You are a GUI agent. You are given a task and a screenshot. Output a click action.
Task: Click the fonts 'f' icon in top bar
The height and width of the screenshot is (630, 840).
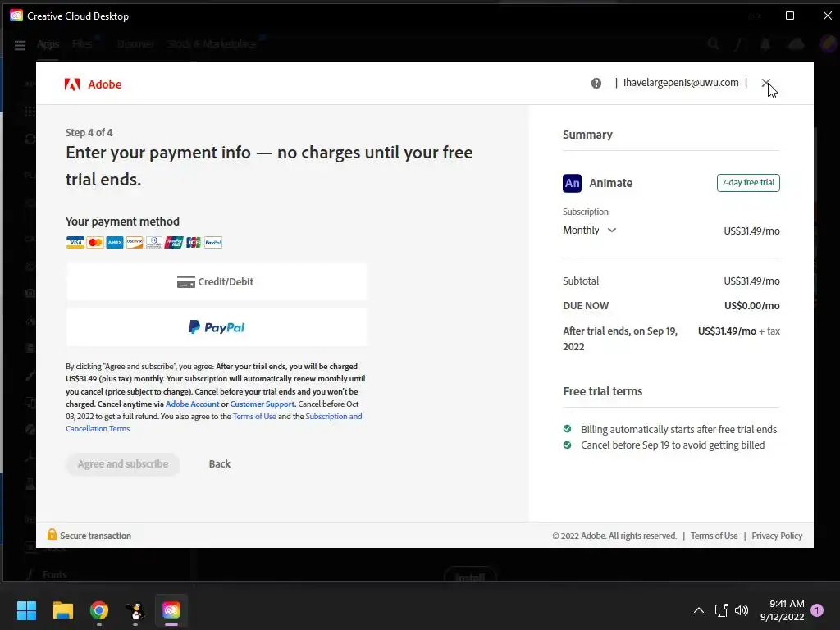[739, 44]
